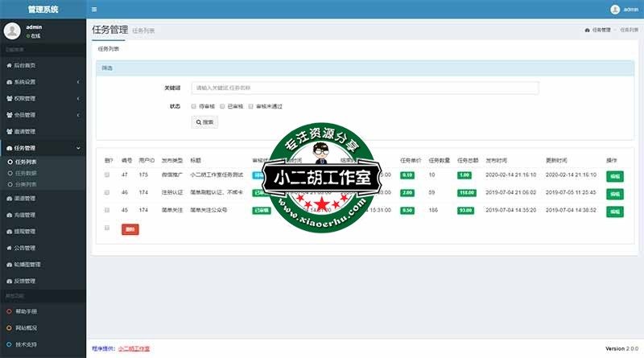Click the 2.00 unit price badge

coord(407,193)
